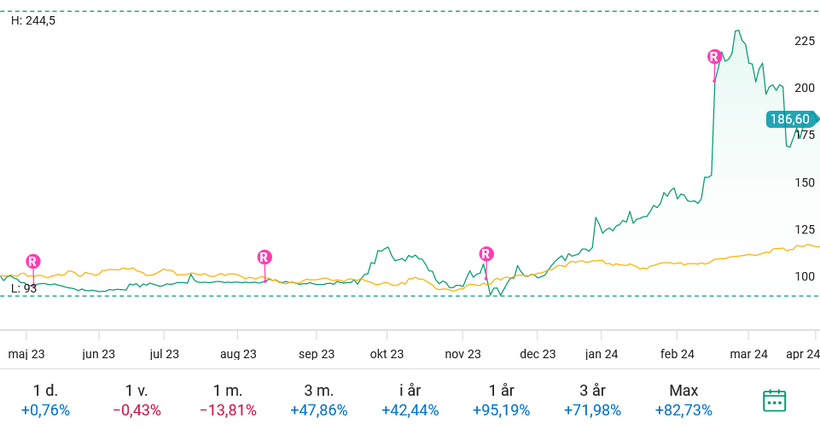Select the R report marker near feb 24
820x428 pixels.
[x=714, y=57]
